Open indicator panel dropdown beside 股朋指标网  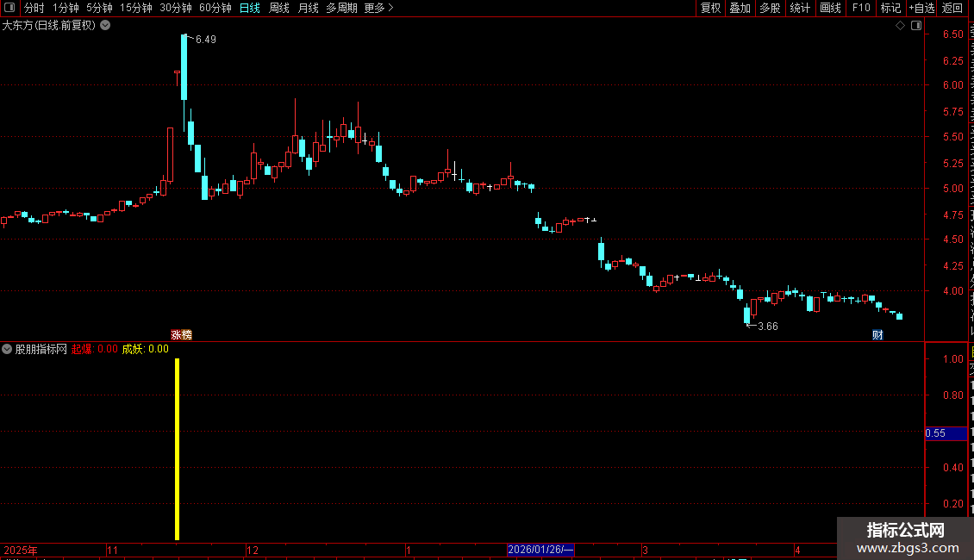tap(7, 349)
